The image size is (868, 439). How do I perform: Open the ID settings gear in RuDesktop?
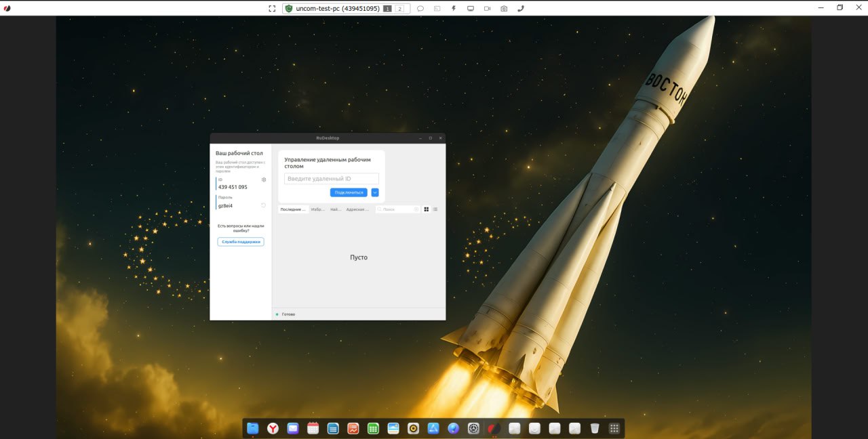264,180
